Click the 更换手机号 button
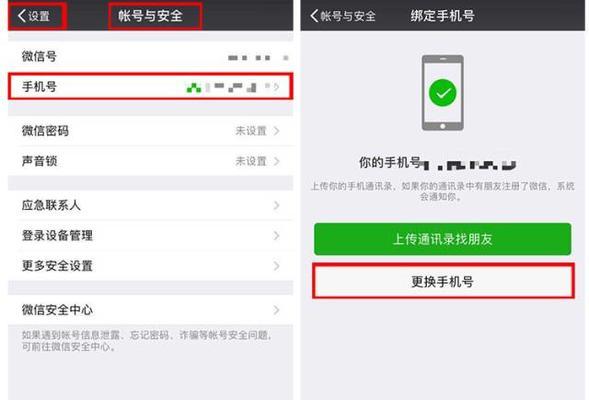This screenshot has height=400, width=589. tap(443, 281)
